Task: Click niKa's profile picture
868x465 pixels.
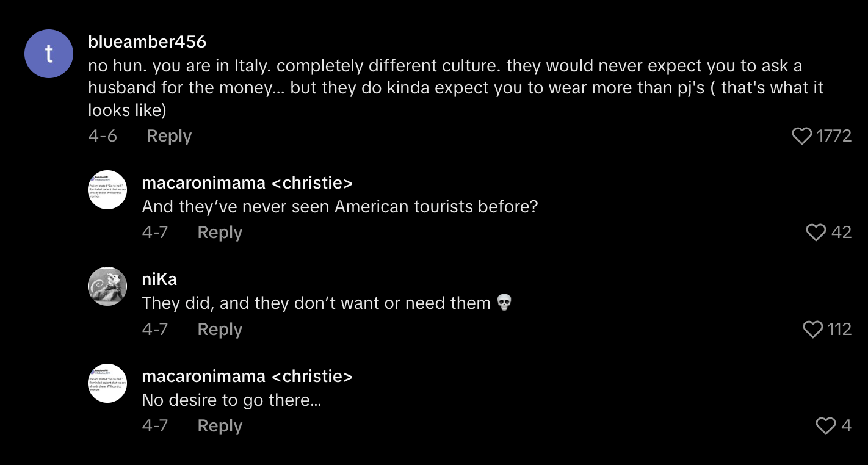Action: point(107,286)
